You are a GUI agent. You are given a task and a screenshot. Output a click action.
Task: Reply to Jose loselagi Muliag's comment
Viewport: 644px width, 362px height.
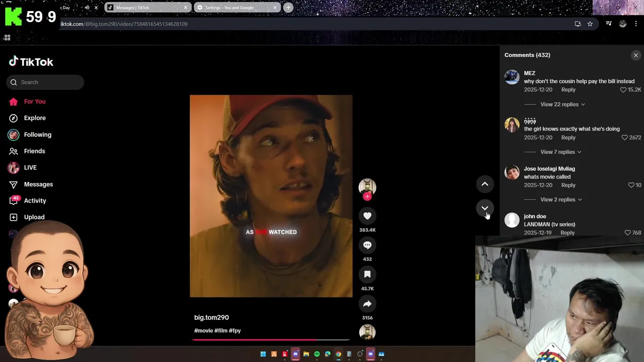(568, 185)
